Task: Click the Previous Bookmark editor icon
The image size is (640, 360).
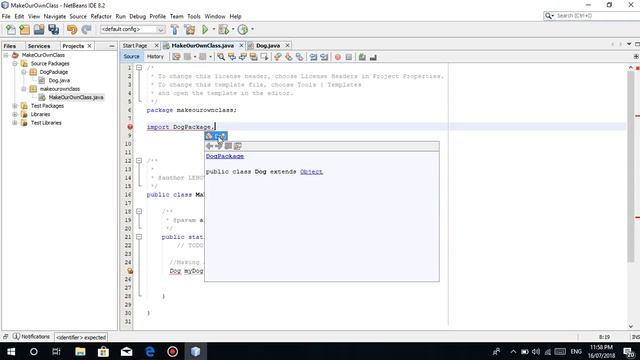Action: [x=278, y=57]
